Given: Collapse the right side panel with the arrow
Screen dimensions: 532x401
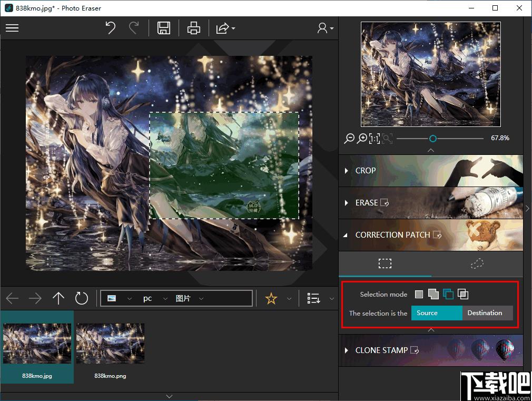Looking at the screenshot, I should 527,208.
